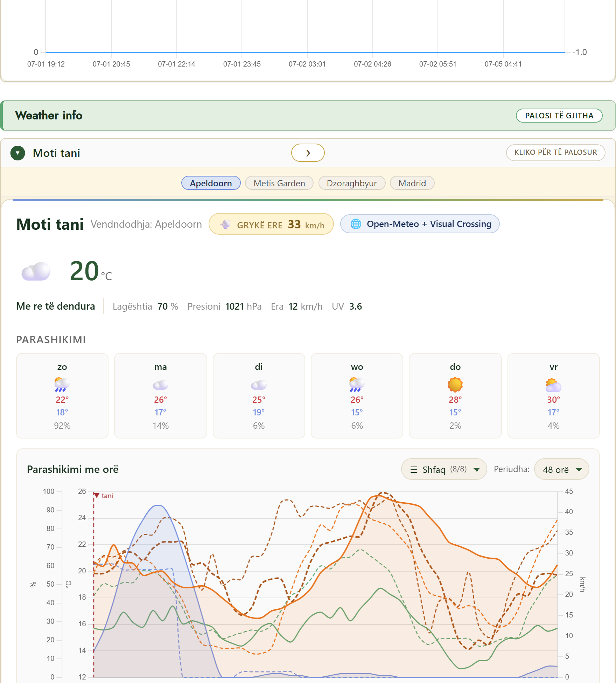Click the GRYKË ERE 33 km/h badge
The width and height of the screenshot is (616, 683).
coord(271,224)
